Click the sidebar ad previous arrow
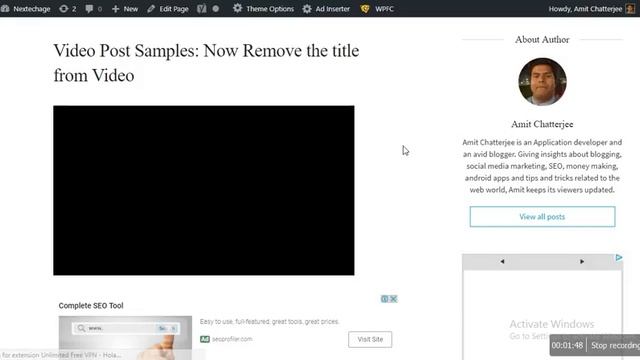 (x=502, y=261)
